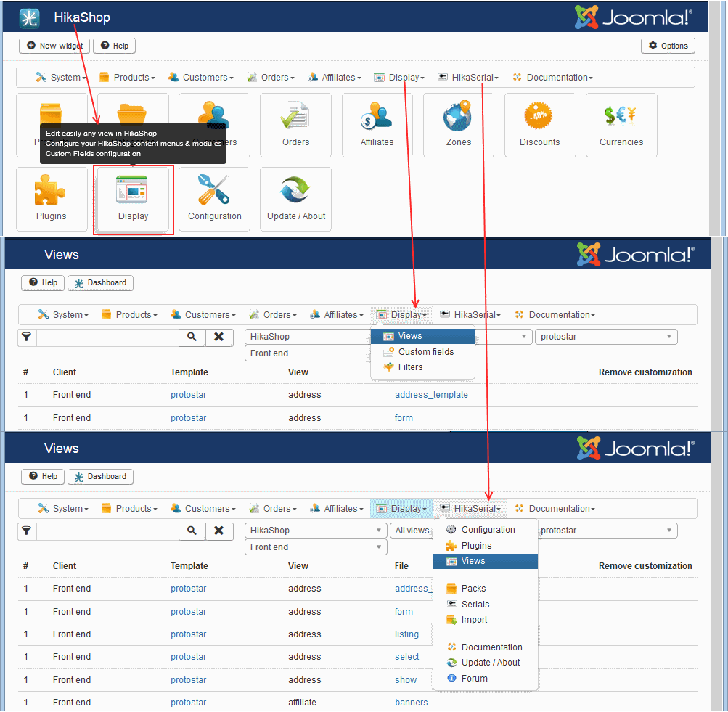This screenshot has height=712, width=728.
Task: Open the Display dashboard tile
Action: [134, 199]
